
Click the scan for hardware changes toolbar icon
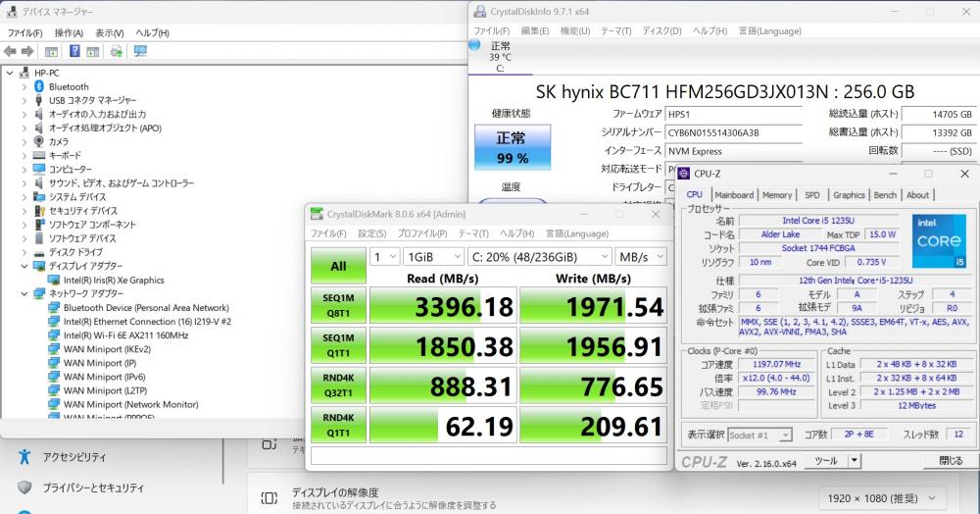click(x=140, y=51)
